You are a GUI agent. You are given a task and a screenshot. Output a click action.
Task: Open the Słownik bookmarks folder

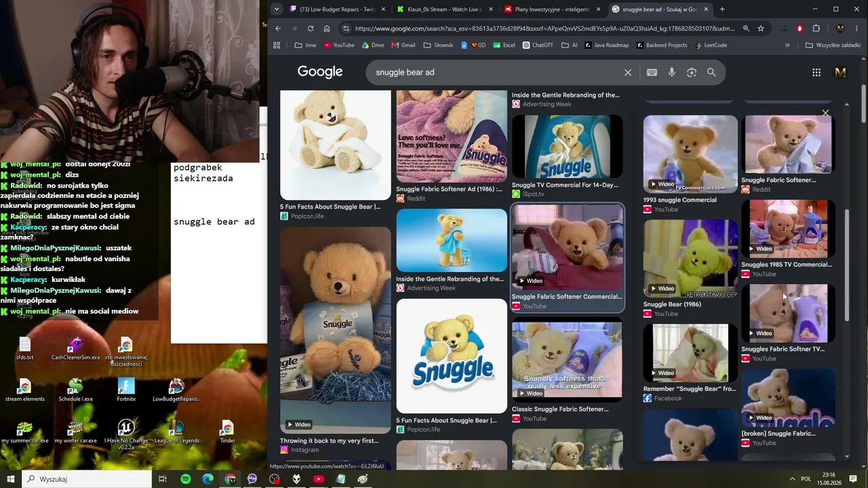(x=438, y=45)
